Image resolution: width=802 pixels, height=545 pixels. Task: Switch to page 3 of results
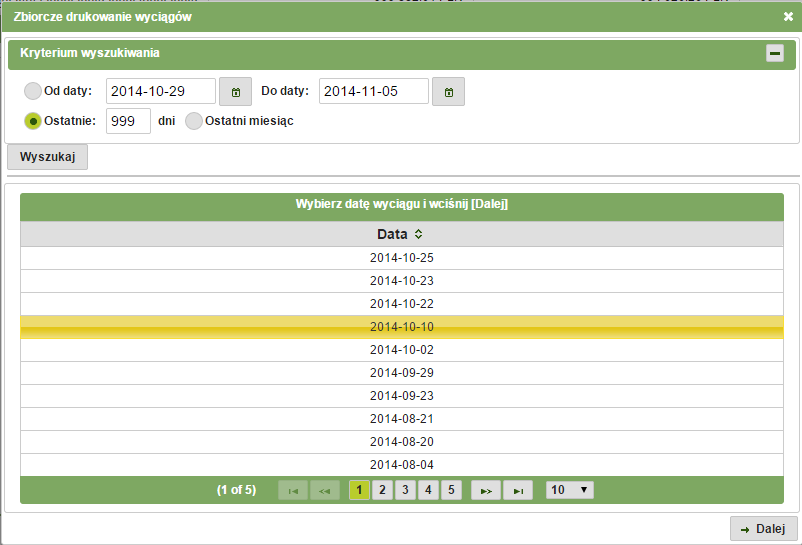click(x=405, y=490)
